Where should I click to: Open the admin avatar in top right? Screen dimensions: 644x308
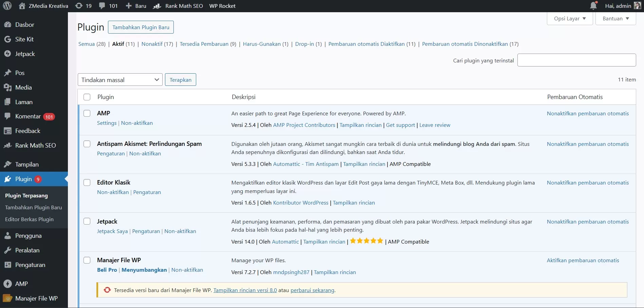point(638,6)
